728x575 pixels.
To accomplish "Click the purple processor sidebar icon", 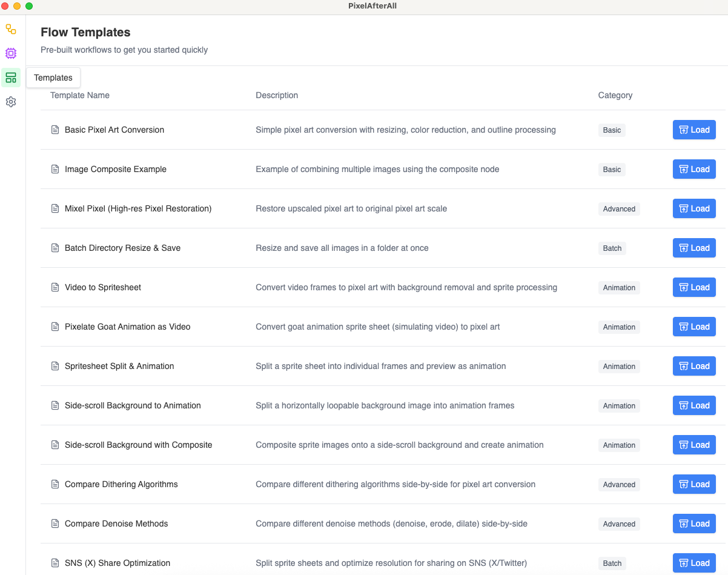I will tap(11, 53).
